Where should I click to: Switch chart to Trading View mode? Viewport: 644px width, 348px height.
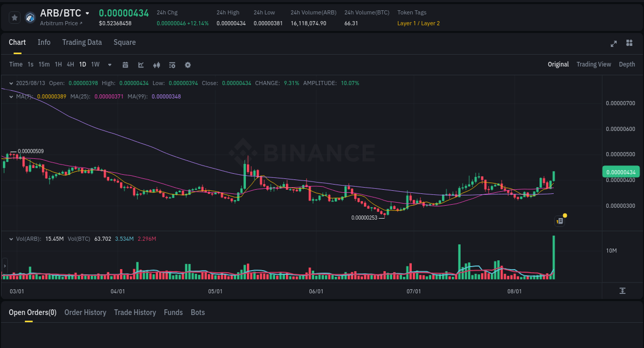tap(594, 64)
